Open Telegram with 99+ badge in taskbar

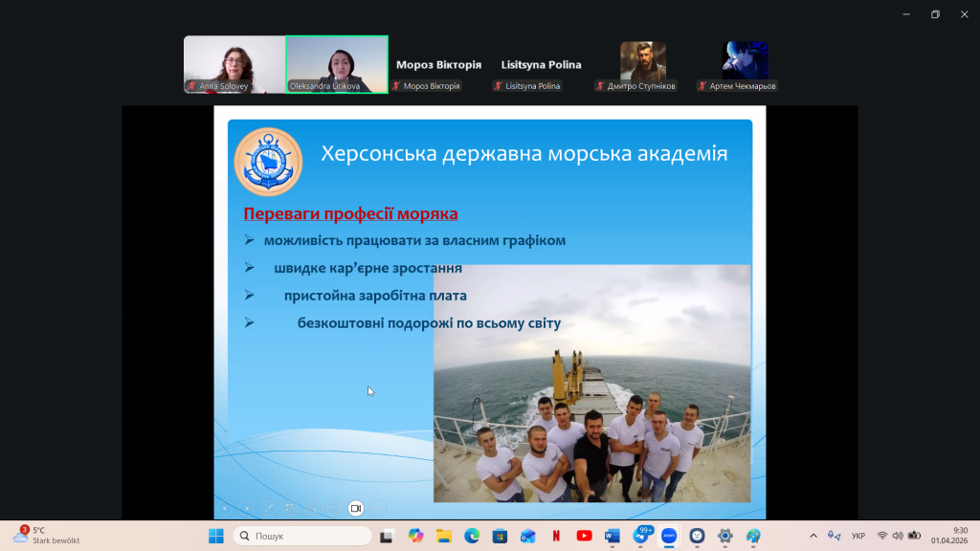click(642, 536)
